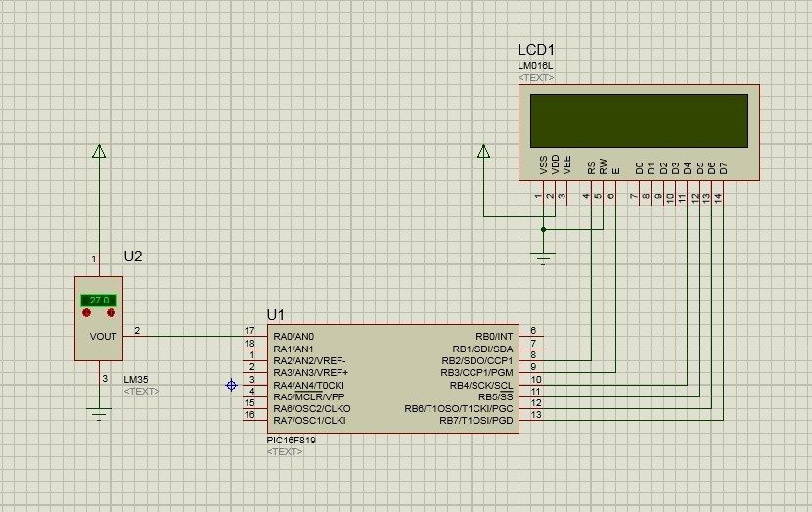Click the <TEXT> placeholder under PIC16F819
The image size is (812, 512).
coord(285,452)
